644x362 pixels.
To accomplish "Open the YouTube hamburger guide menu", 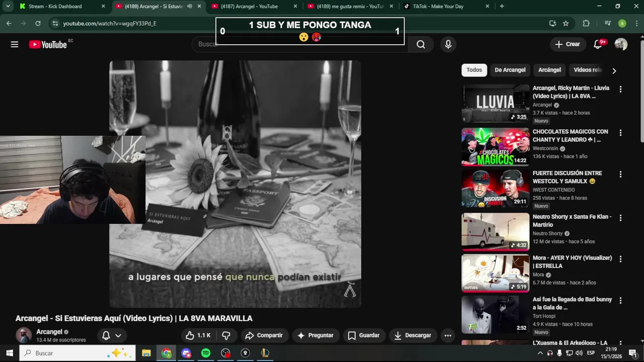I will pos(15,44).
